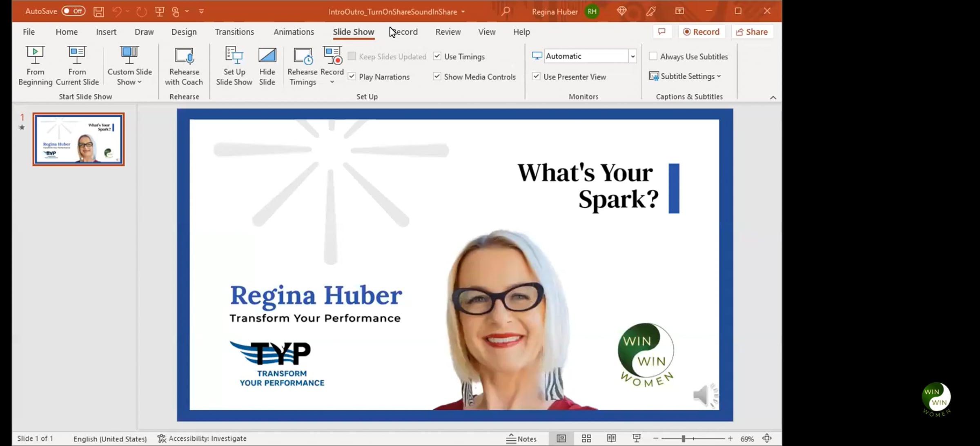Click the Save icon in title bar
Viewport: 980px width, 446px height.
point(98,11)
